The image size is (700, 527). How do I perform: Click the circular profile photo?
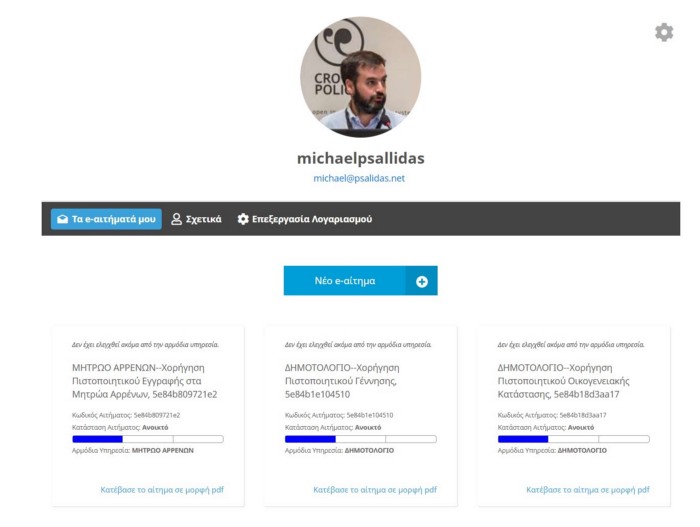360,76
